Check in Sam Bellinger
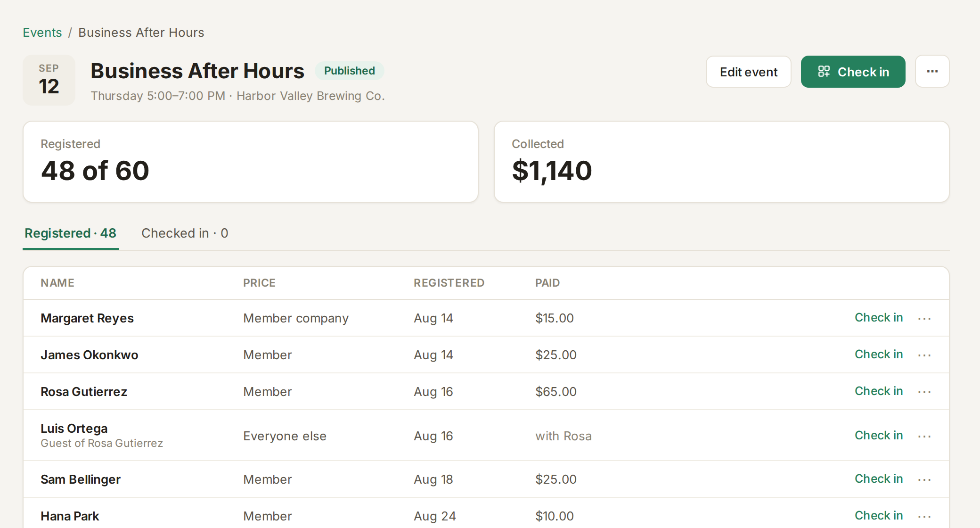The image size is (980, 528). click(x=879, y=479)
